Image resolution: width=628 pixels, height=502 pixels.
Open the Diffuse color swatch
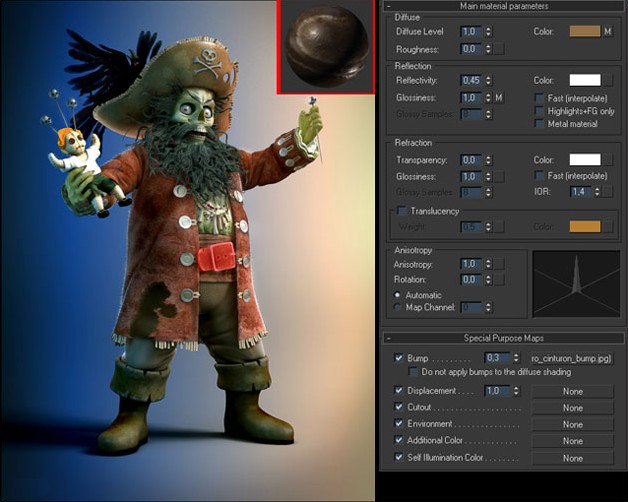coord(584,32)
